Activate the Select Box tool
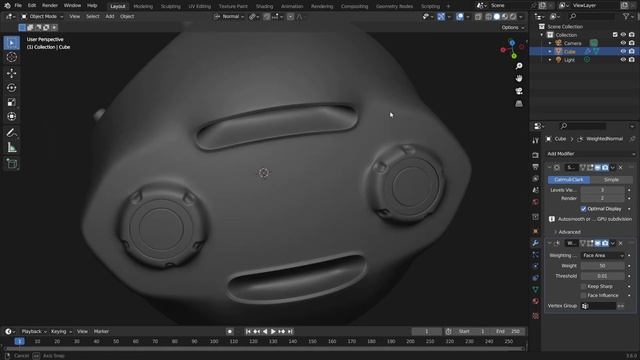640x360 pixels. point(11,42)
